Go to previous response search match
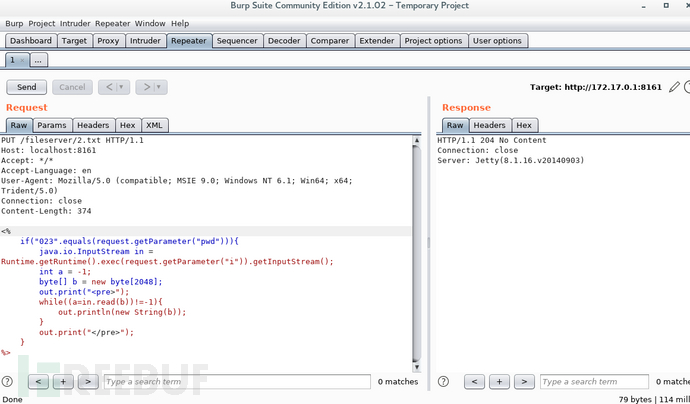The height and width of the screenshot is (404, 690). click(474, 382)
